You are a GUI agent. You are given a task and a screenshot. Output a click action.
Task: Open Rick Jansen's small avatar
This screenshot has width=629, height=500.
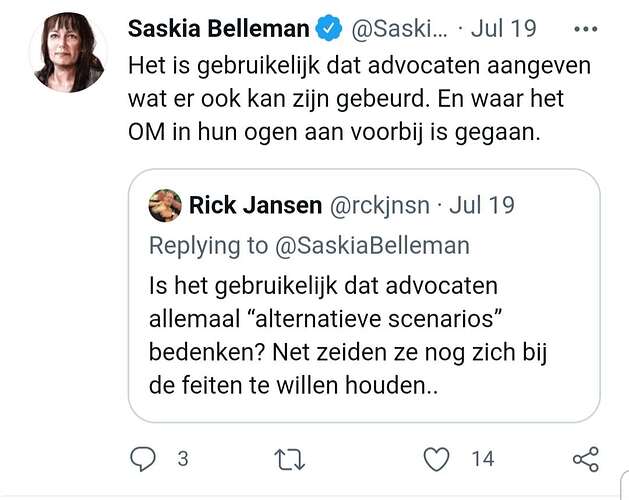165,205
